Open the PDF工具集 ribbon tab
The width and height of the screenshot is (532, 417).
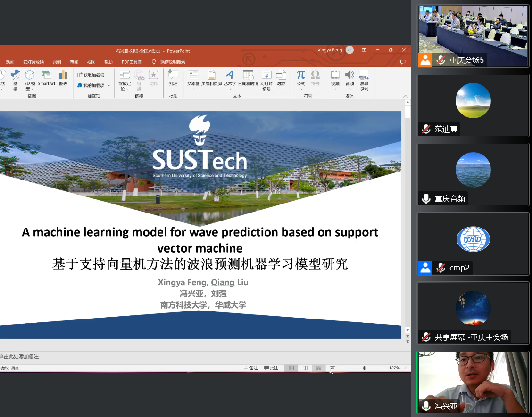[132, 62]
